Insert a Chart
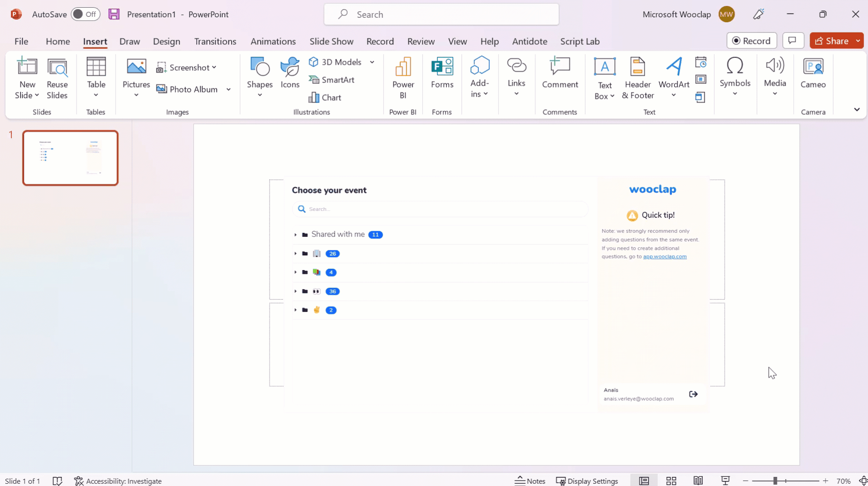This screenshot has width=868, height=486. coord(325,97)
